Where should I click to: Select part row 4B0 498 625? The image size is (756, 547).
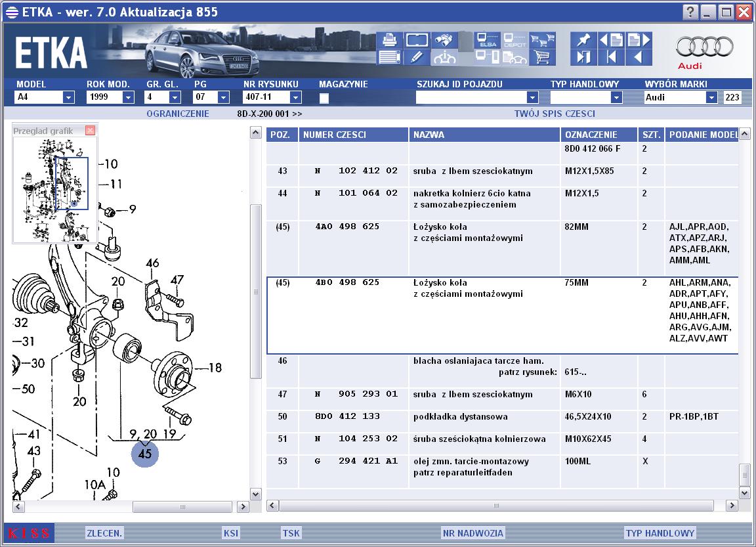point(503,315)
